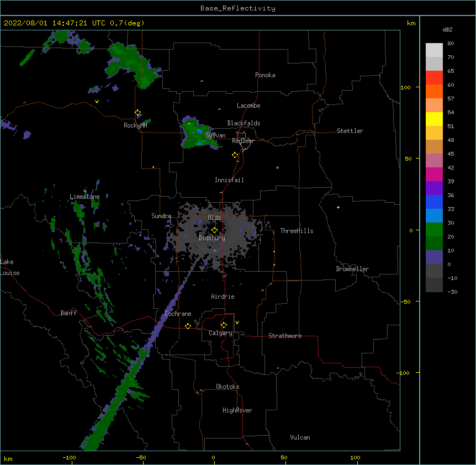The image size is (476, 465).
Task: Click the yellow diamond marker west of Calgary
Action: (x=188, y=326)
